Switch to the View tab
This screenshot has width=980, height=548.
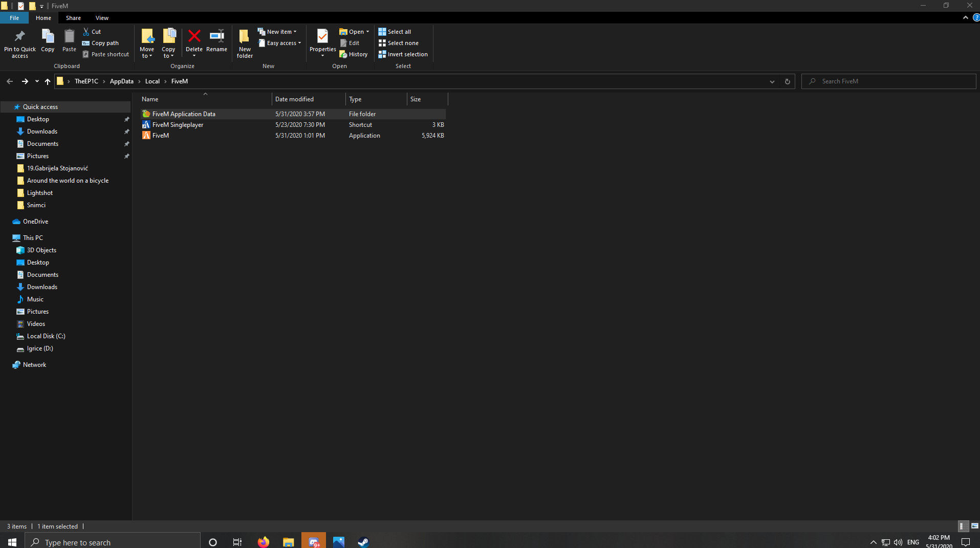pos(101,17)
